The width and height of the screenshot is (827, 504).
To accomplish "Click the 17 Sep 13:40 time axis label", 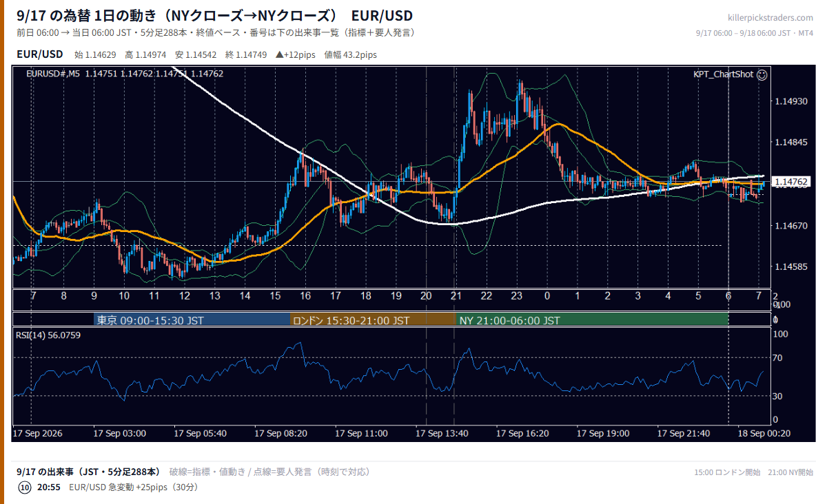I will [x=442, y=434].
